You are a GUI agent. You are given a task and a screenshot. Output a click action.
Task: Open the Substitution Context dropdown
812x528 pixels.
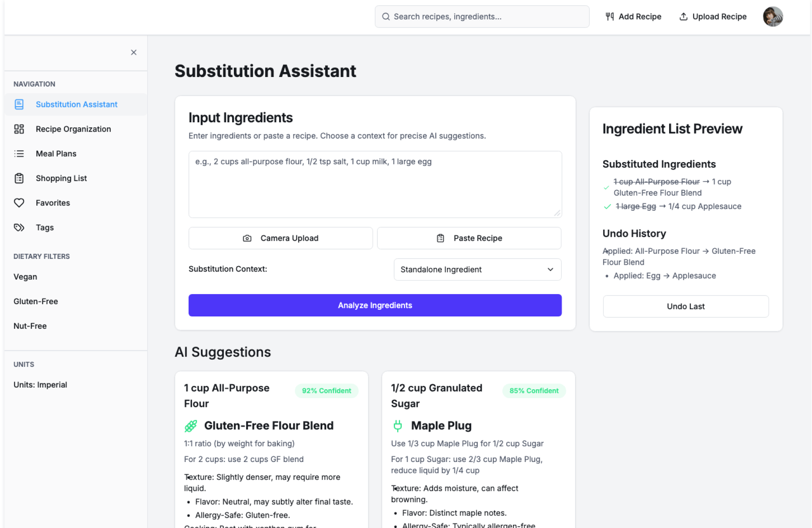[x=477, y=269]
